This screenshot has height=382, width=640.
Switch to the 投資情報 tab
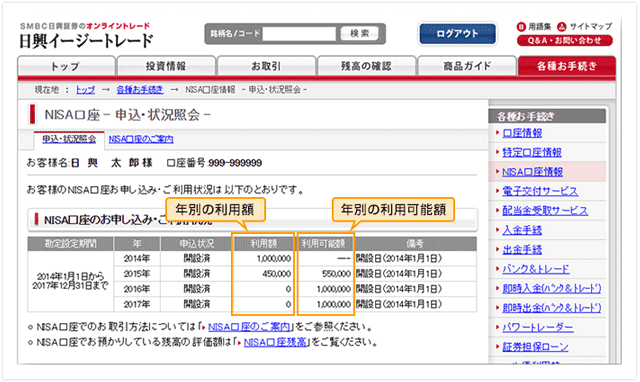click(x=166, y=66)
